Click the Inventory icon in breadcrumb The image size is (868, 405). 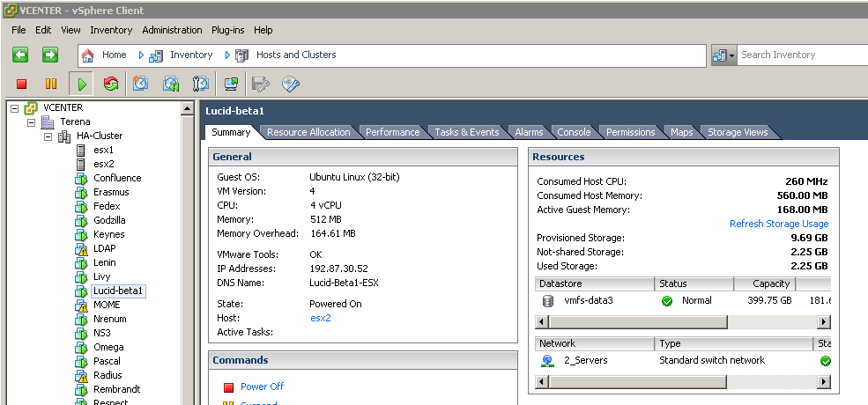coord(156,55)
